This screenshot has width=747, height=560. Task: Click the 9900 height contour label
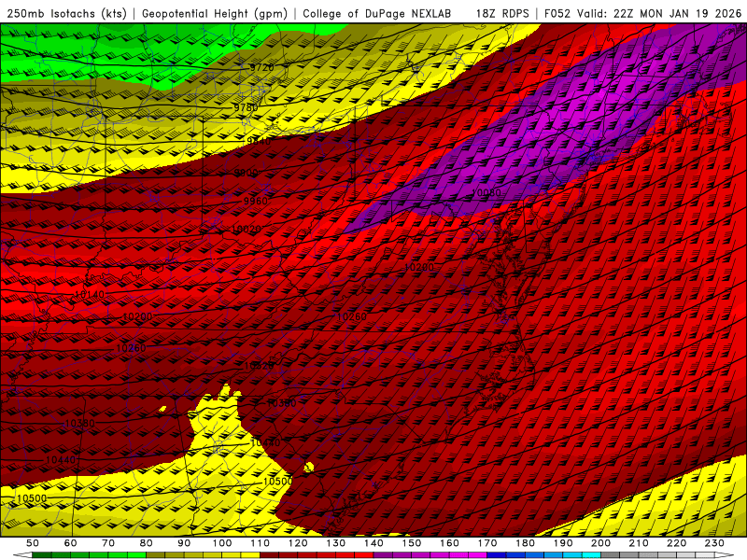247,173
